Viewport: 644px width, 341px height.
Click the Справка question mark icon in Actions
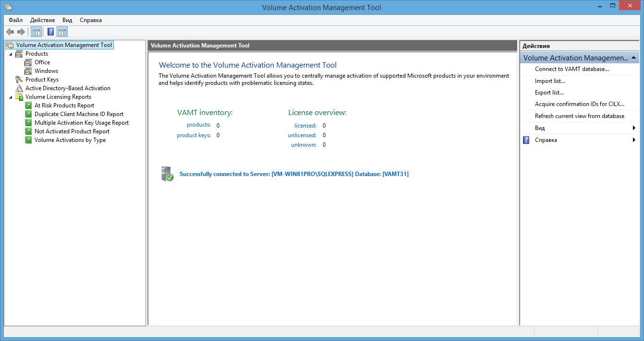[526, 140]
